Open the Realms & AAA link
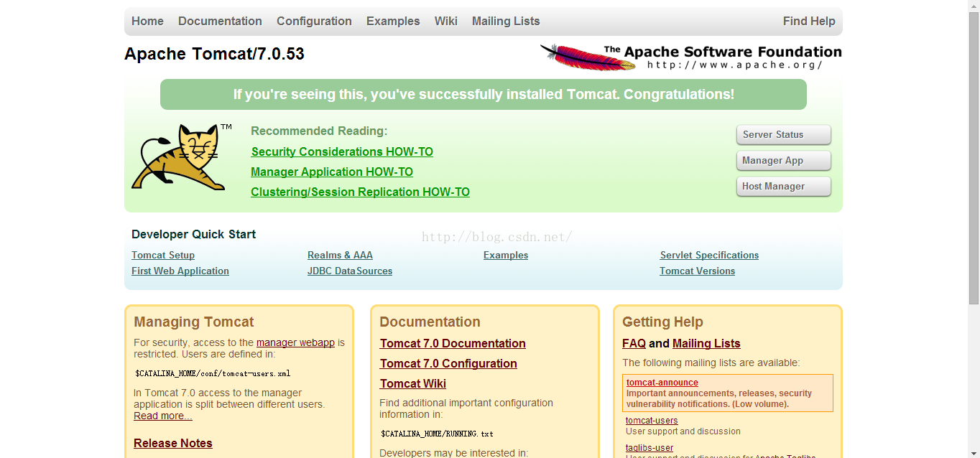 coord(340,255)
